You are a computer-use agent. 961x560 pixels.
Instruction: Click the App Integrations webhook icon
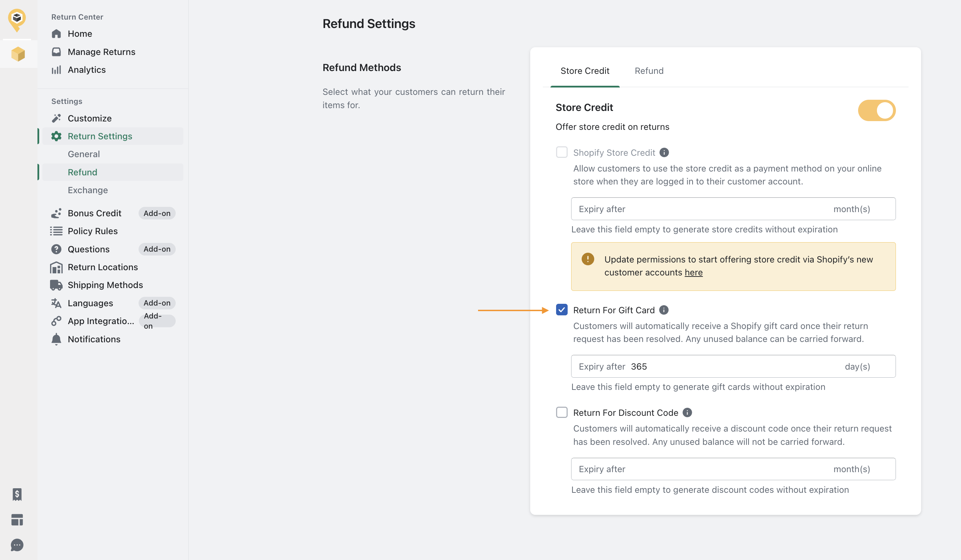[56, 321]
